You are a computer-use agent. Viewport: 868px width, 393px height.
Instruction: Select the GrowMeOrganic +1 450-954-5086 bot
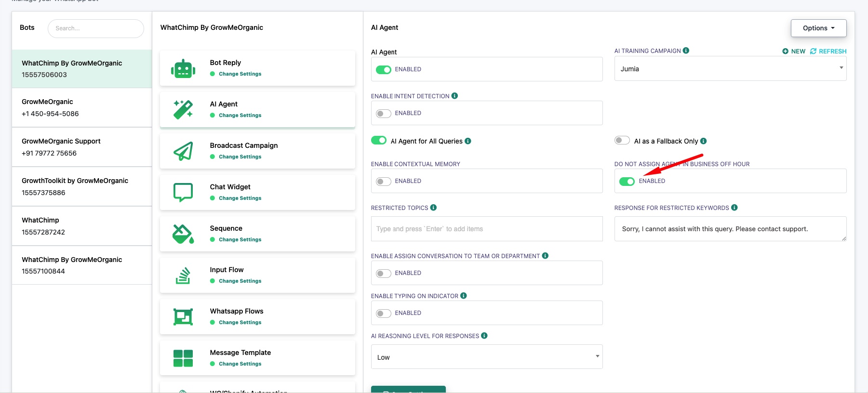[x=82, y=107]
